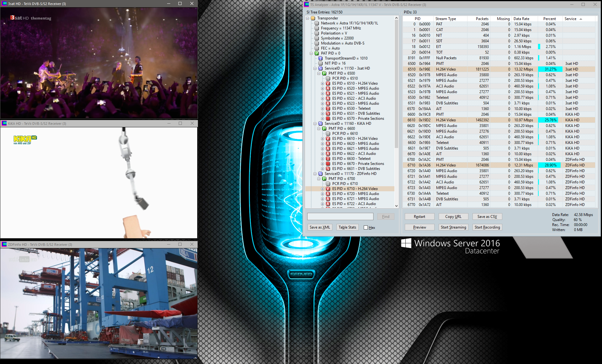Click the search input field beside Find
Screen dimensions: 602x364
click(340, 217)
